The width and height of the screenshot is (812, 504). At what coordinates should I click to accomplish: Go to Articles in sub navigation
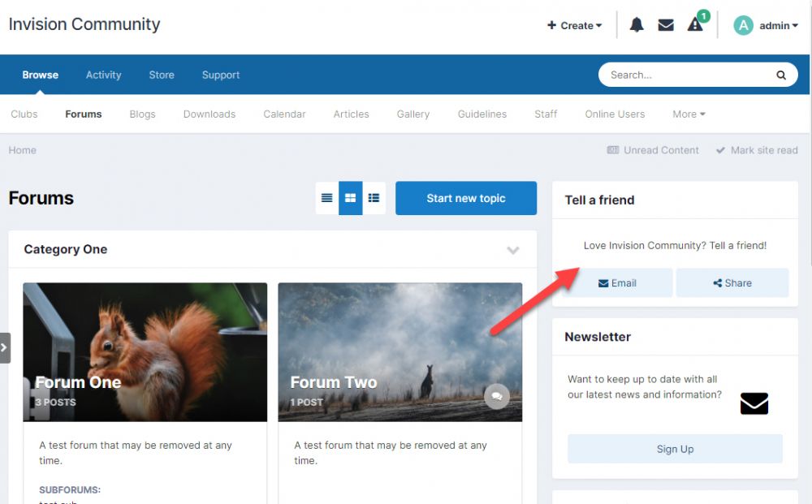[351, 114]
